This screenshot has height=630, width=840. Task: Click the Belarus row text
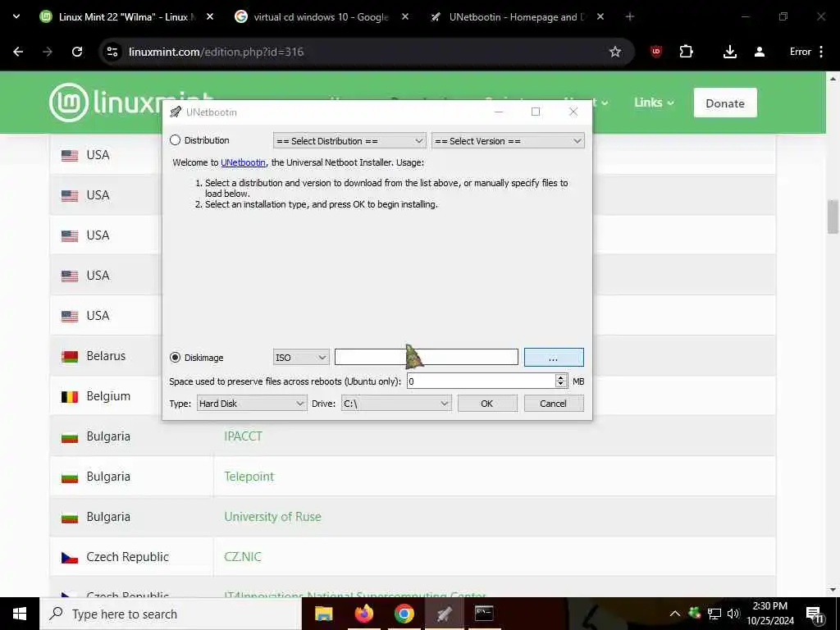(106, 356)
